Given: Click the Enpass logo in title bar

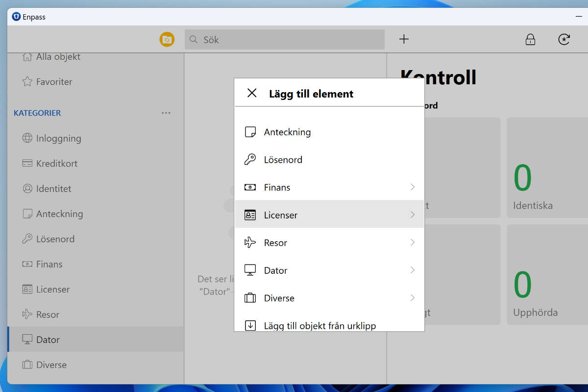Looking at the screenshot, I should (16, 17).
